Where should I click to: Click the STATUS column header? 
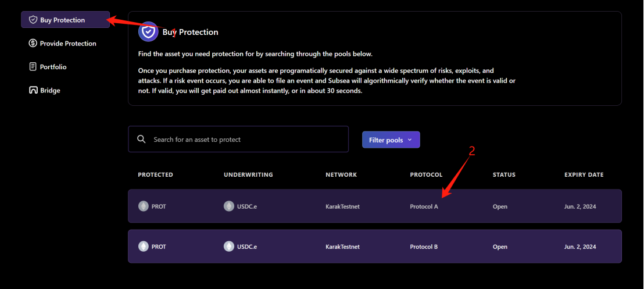[504, 174]
